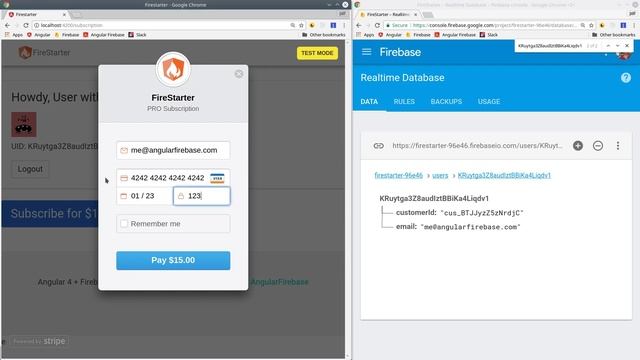Click the Logout button behind modal

click(x=30, y=169)
